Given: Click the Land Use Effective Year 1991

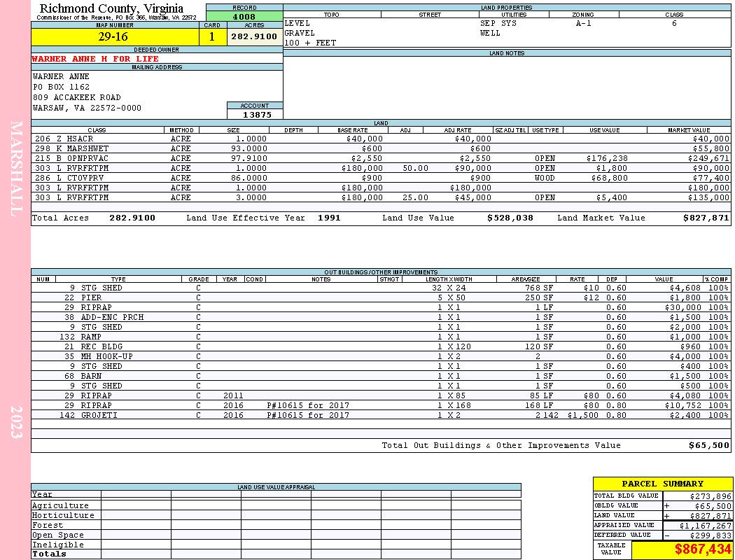Looking at the screenshot, I should click(329, 218).
